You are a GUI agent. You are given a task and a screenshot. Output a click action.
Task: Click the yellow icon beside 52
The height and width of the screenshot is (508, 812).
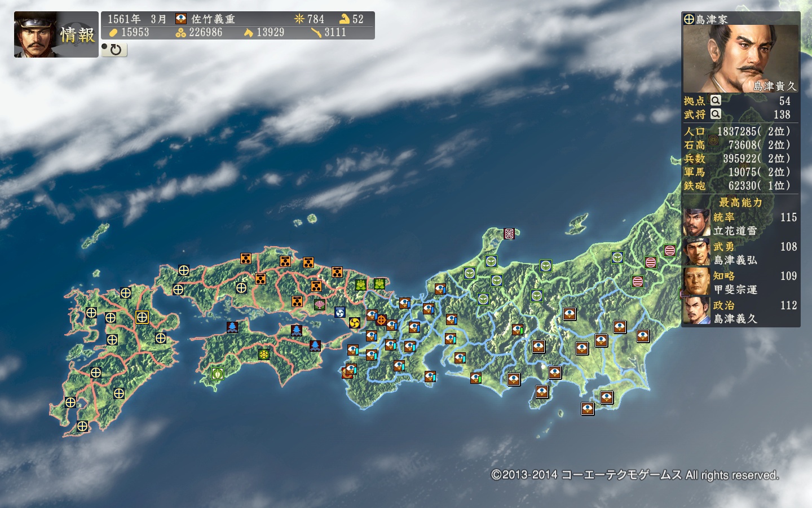point(345,19)
